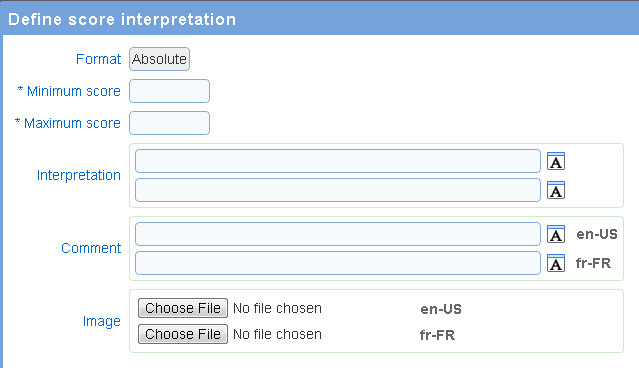Click the Minimum score input field
This screenshot has width=639, height=368.
coord(170,91)
